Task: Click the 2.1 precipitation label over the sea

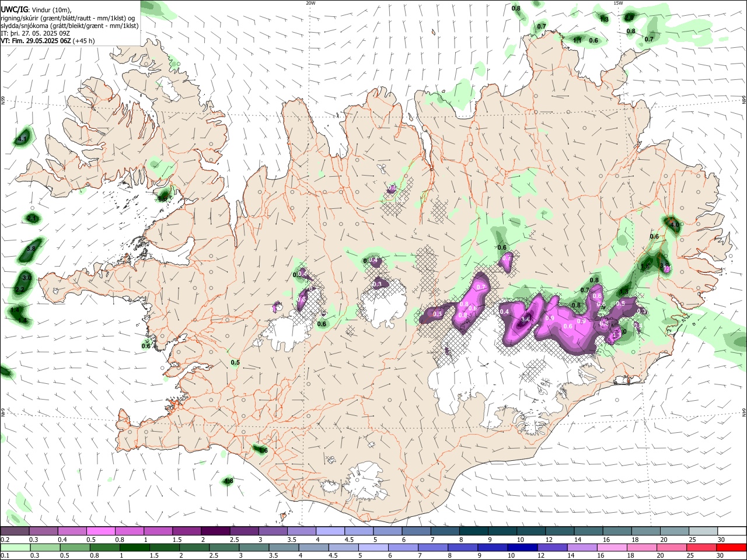Action: 33,218
